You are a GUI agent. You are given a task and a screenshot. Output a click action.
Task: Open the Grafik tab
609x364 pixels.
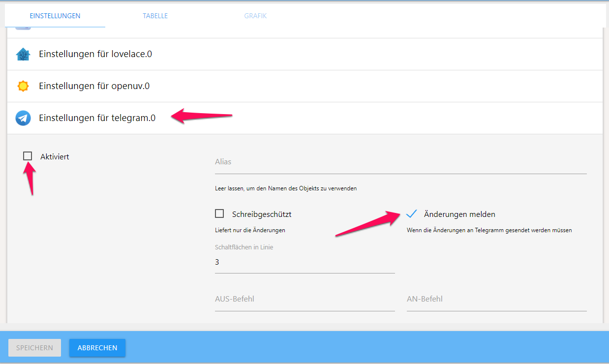[255, 16]
